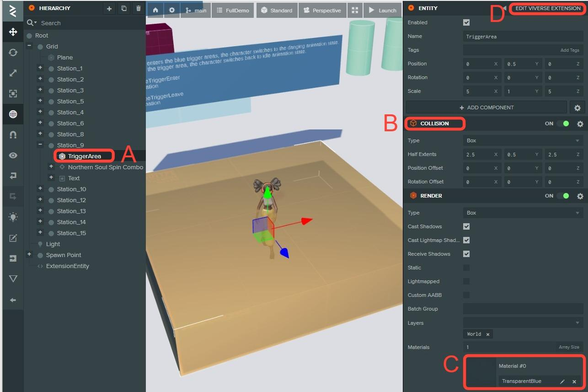Click the Add Component button
Viewport: 588px width, 392px height.
click(x=486, y=107)
